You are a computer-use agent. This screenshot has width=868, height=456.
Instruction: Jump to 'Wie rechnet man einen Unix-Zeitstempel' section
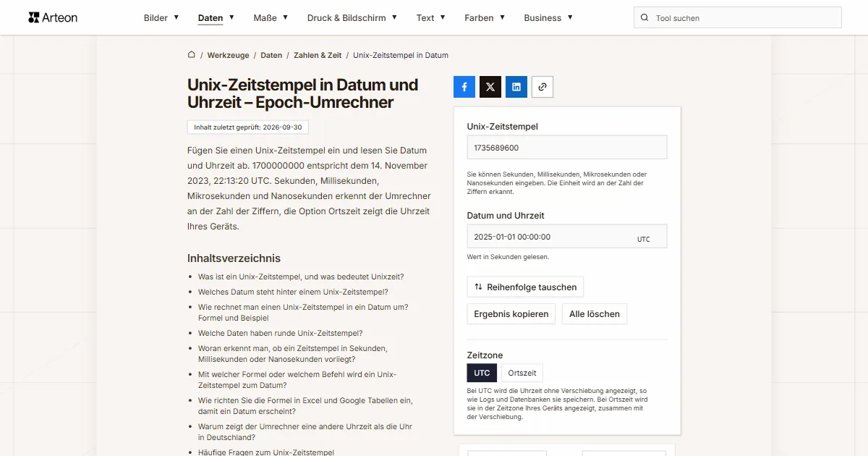click(303, 313)
